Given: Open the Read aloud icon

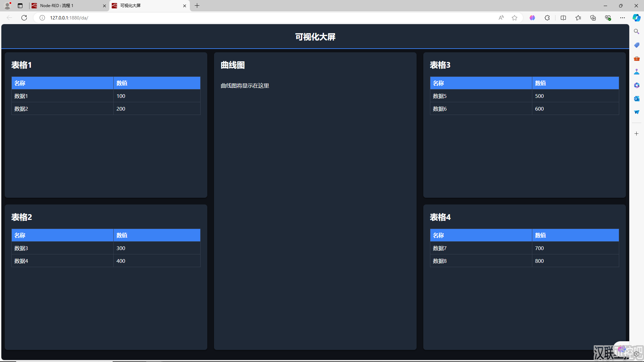Looking at the screenshot, I should 501,18.
